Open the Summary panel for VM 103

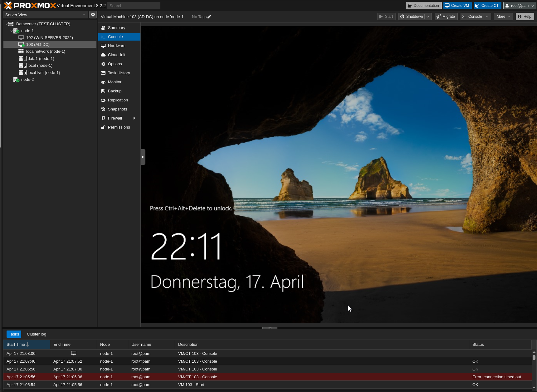[x=116, y=27]
